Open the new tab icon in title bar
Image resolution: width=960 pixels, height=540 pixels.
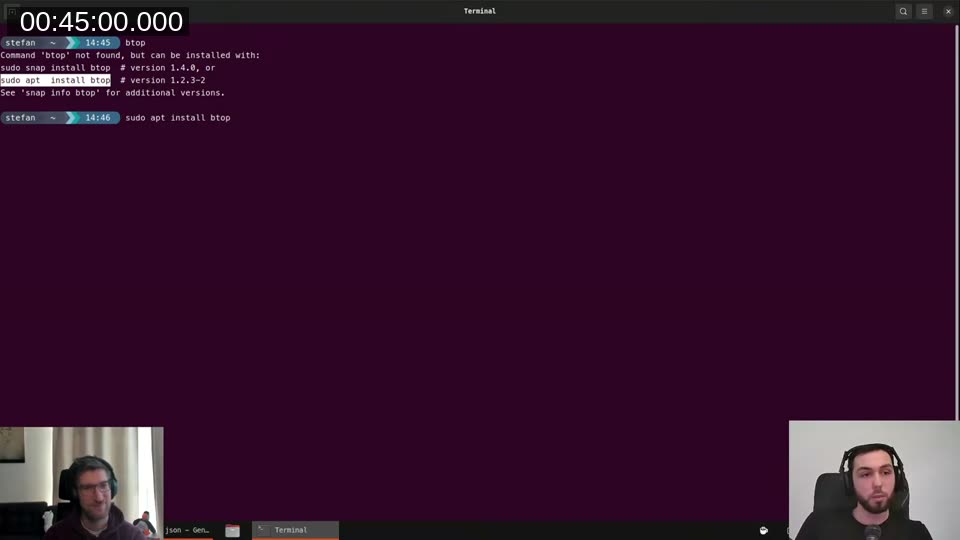pyautogui.click(x=12, y=11)
